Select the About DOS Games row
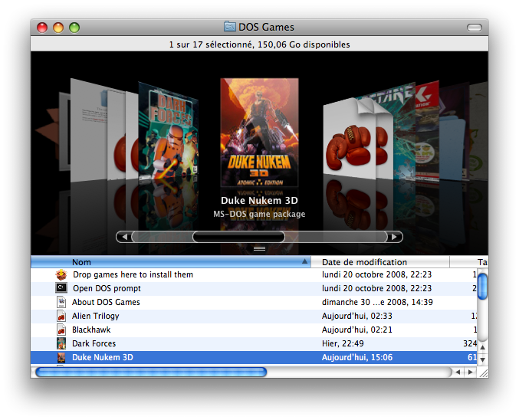Screen dimensions: 519x420 click(254, 302)
